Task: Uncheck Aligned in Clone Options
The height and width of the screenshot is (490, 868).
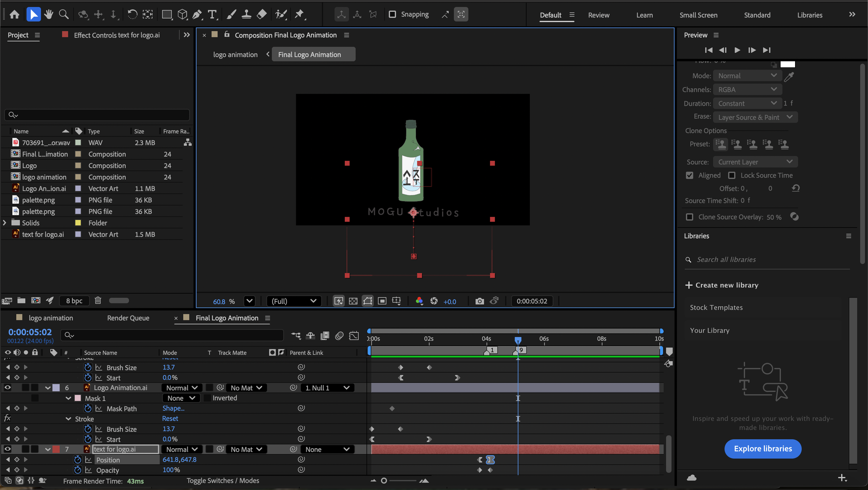Action: [690, 175]
